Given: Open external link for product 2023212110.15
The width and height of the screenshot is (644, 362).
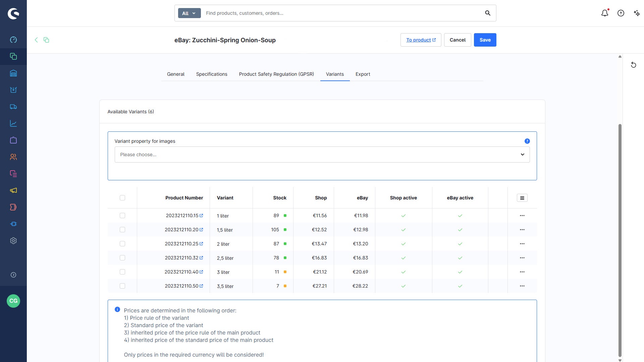Looking at the screenshot, I should 201,216.
